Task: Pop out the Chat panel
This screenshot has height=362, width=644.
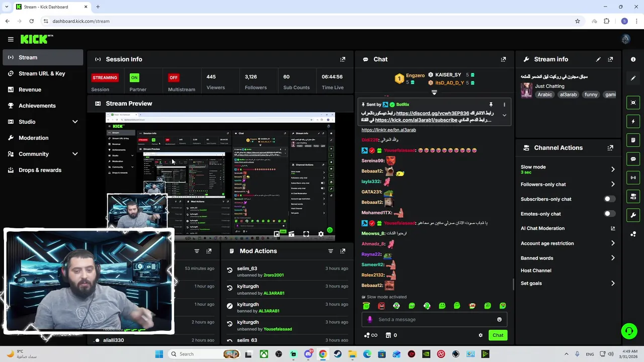Action: pyautogui.click(x=503, y=59)
